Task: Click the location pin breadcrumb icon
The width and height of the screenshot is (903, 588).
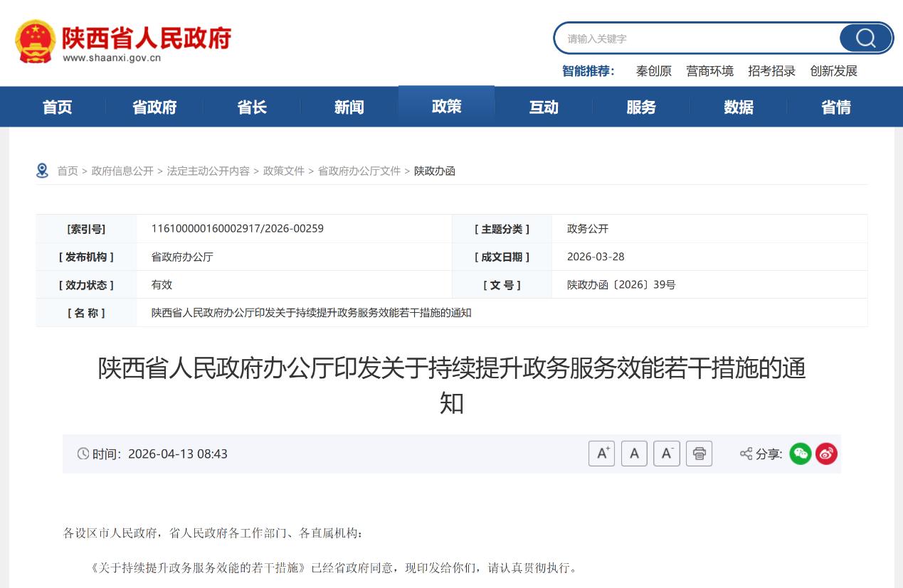Action: coord(43,171)
